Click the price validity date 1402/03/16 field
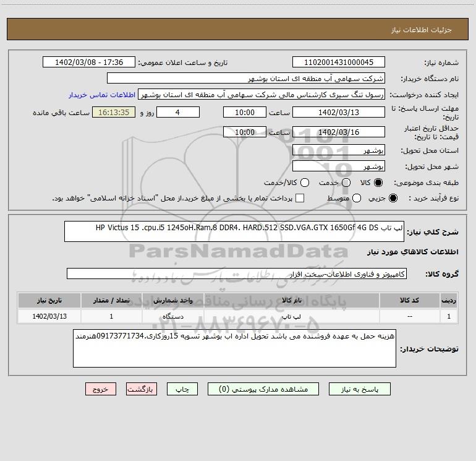Screen dimensions: 476x461 pyautogui.click(x=339, y=132)
